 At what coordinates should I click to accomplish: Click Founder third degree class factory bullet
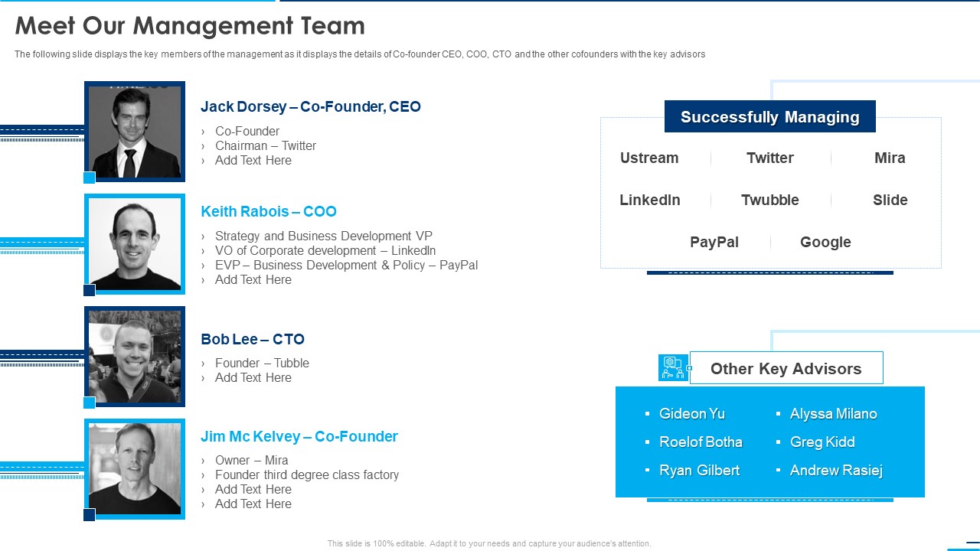click(x=307, y=474)
